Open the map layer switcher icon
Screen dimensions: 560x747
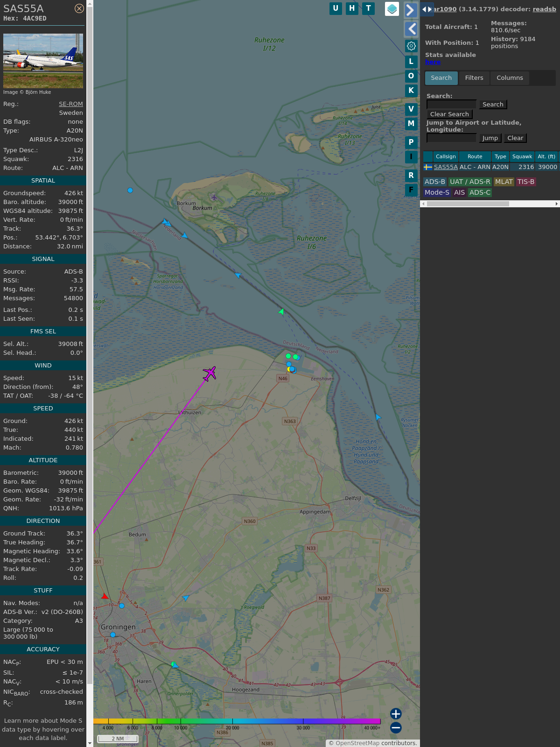[x=392, y=9]
